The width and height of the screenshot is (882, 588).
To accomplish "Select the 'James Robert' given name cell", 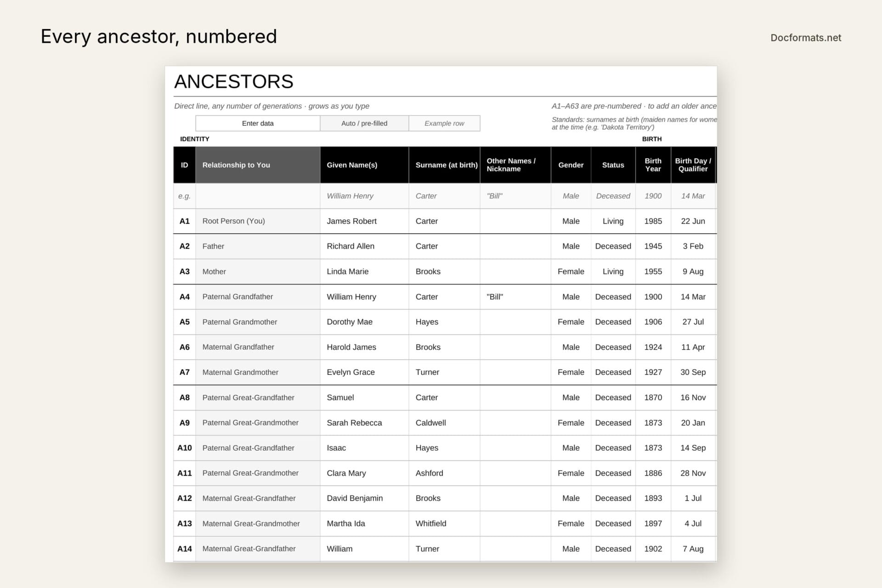I will pos(364,221).
